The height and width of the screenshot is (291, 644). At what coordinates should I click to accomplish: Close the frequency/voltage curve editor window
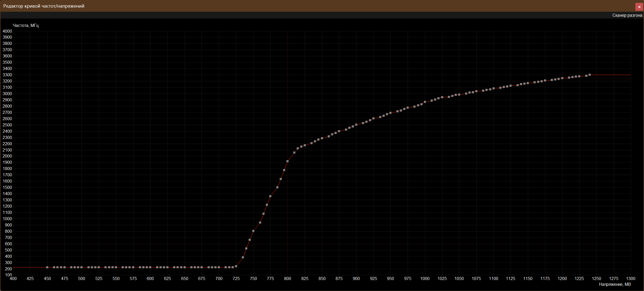[x=639, y=7]
